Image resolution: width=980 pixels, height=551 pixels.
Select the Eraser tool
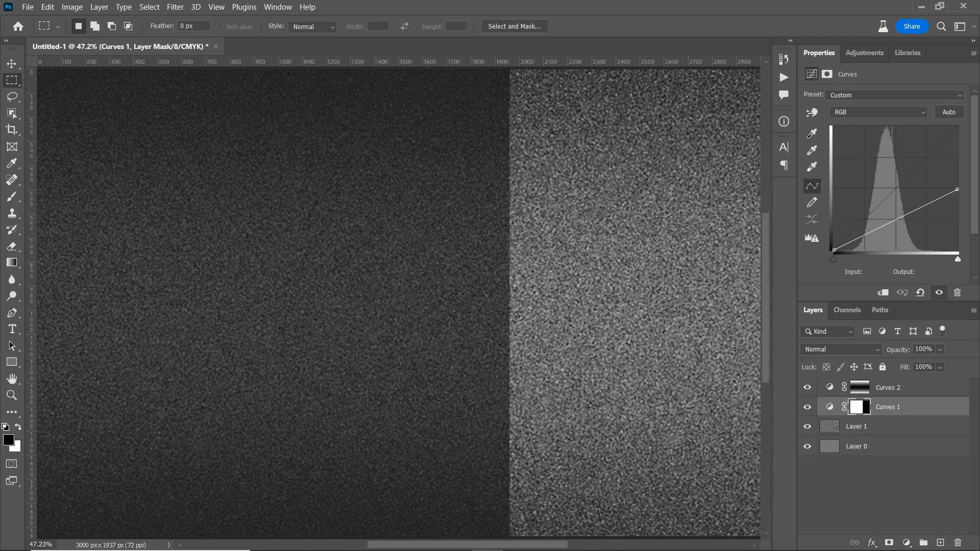(x=11, y=246)
